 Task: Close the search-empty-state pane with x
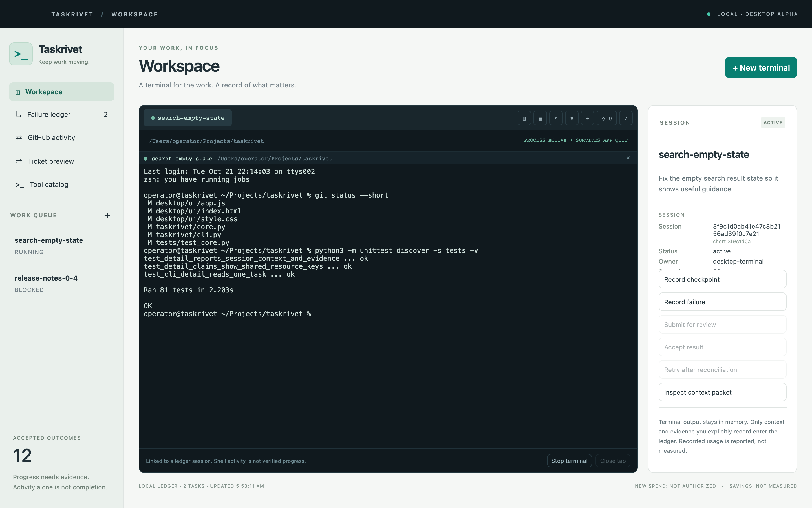(628, 158)
